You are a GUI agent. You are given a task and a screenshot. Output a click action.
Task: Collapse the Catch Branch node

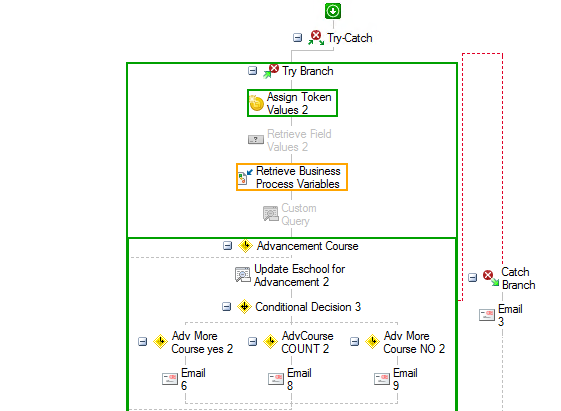pyautogui.click(x=472, y=277)
